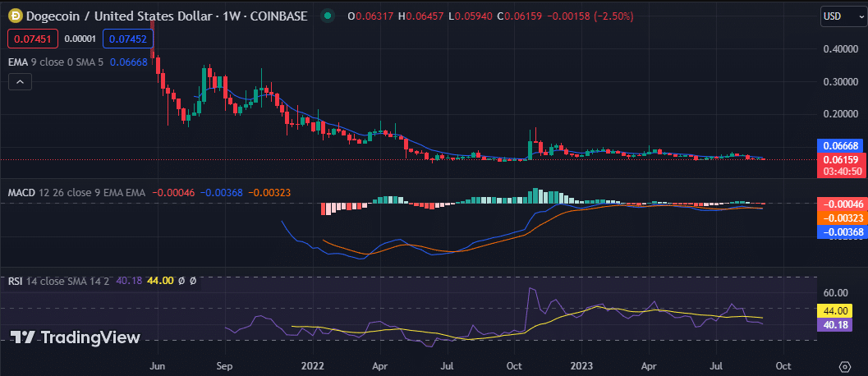Click the low value L0.05940

coord(471,16)
